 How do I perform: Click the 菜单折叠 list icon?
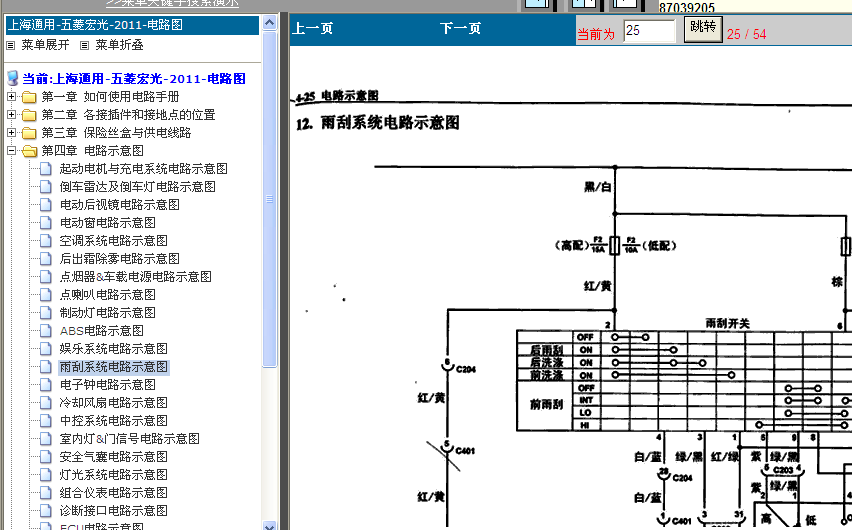(x=84, y=46)
